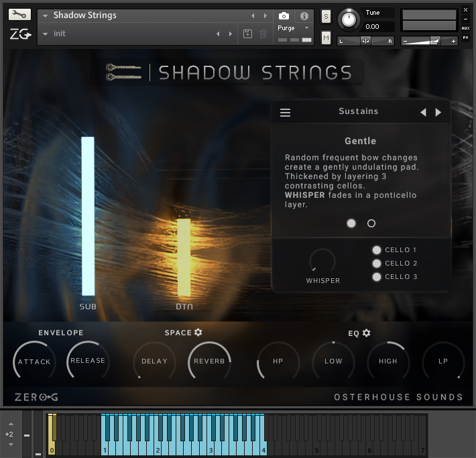This screenshot has width=476, height=458.
Task: Click the REVERB knob
Action: (209, 361)
